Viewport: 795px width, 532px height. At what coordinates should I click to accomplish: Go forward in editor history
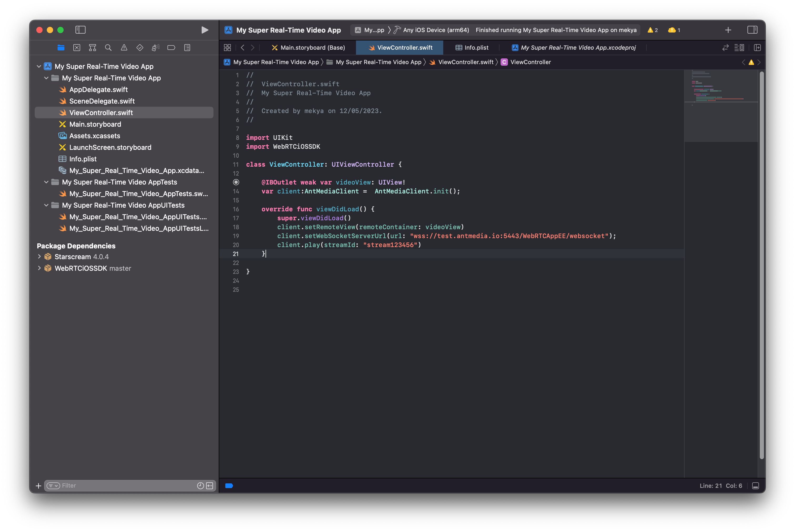click(253, 48)
